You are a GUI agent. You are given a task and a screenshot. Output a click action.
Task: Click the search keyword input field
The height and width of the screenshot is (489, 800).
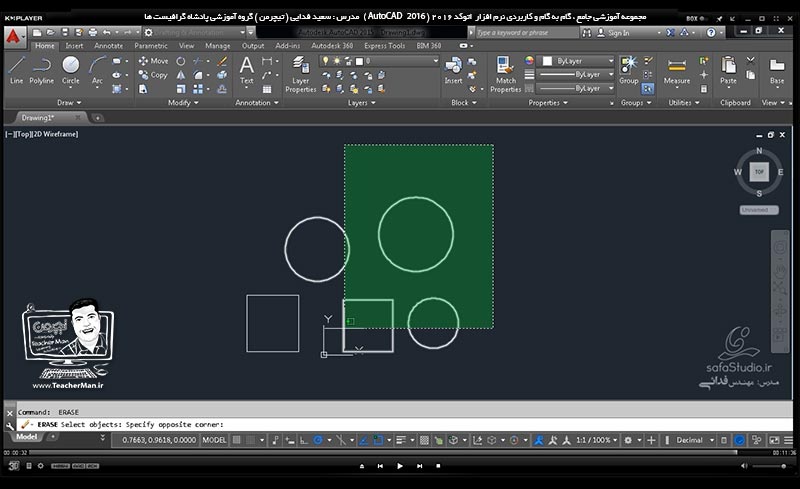click(x=527, y=33)
